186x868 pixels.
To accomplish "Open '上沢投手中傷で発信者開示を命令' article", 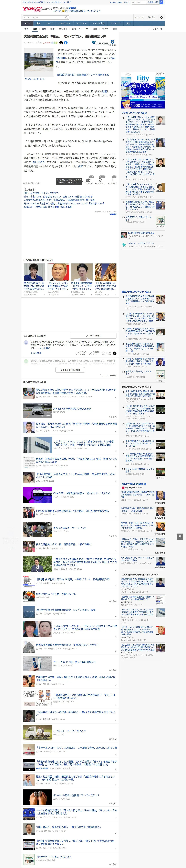I will click(65, 610).
